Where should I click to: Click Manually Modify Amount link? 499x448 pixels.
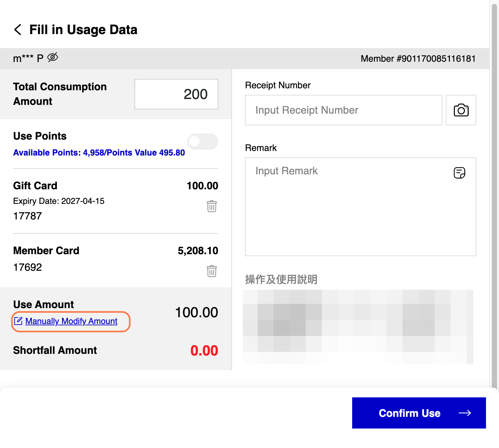point(71,321)
